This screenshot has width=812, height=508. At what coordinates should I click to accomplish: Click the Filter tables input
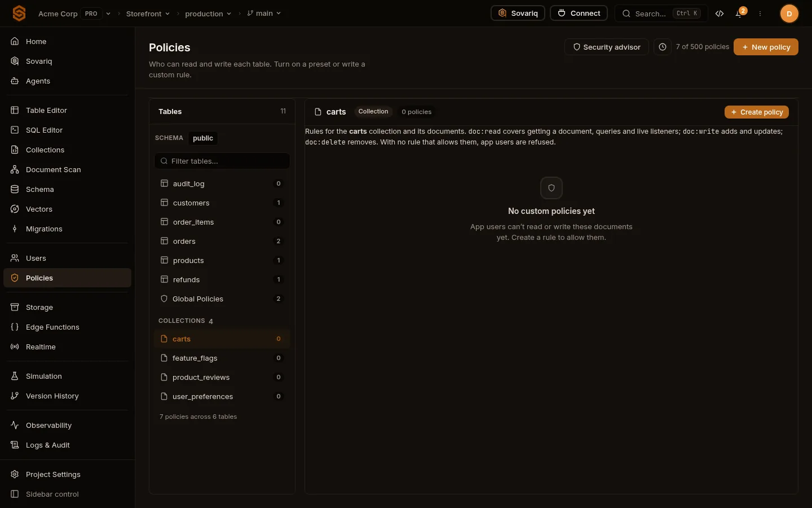click(222, 161)
